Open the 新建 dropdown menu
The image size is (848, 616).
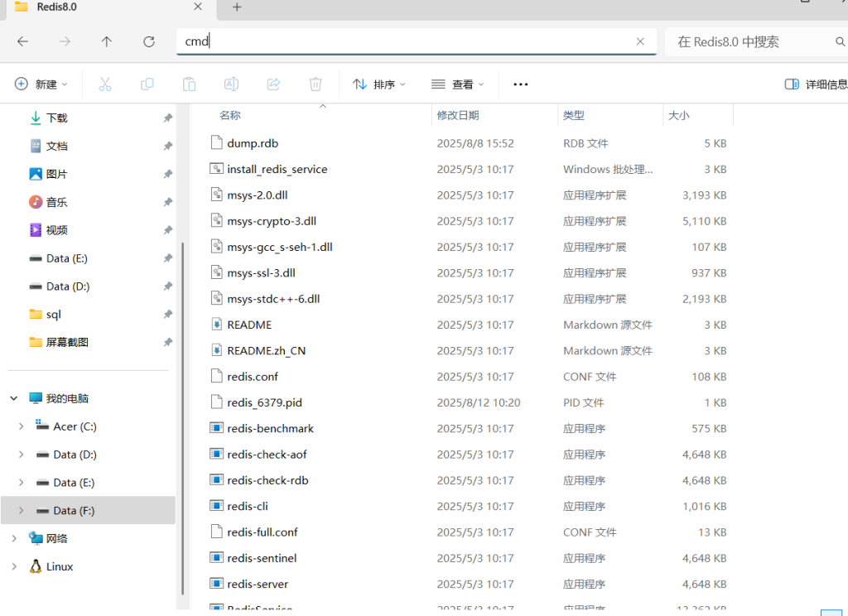point(41,84)
